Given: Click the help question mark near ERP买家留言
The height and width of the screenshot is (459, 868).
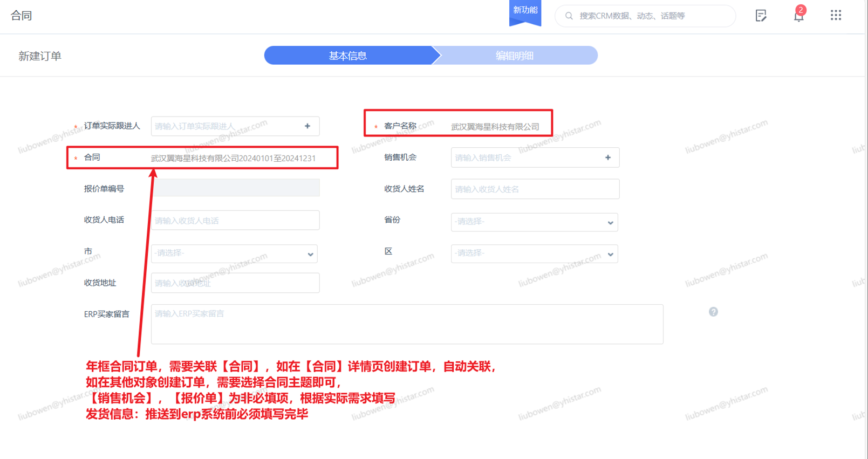Looking at the screenshot, I should (x=713, y=312).
